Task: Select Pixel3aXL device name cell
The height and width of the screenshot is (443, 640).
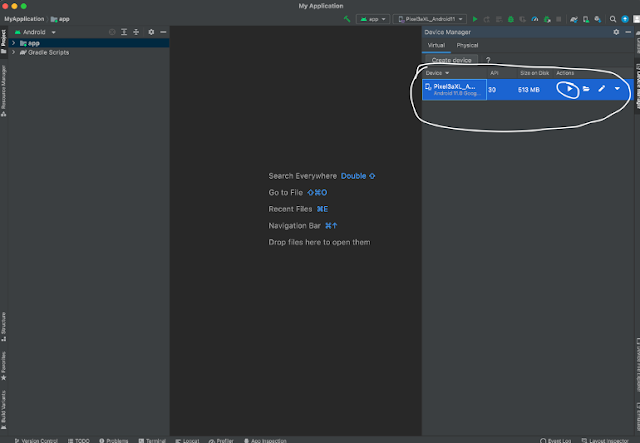Action: click(454, 89)
